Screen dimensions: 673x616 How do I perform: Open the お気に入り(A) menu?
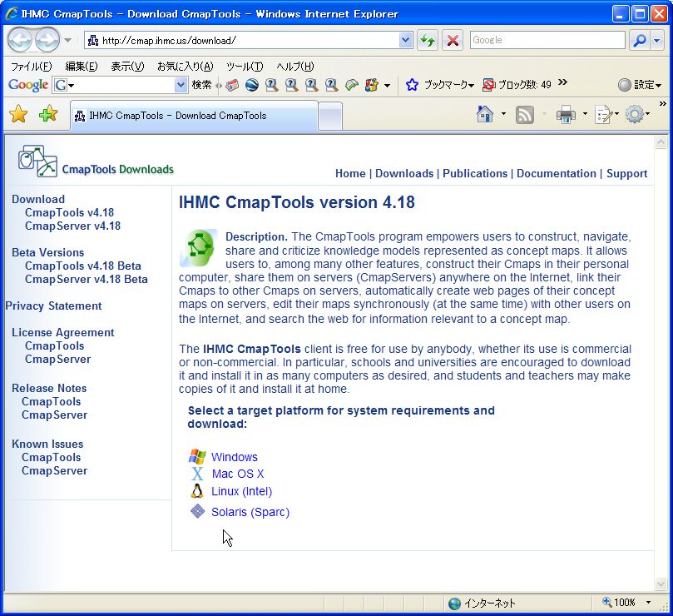(186, 67)
